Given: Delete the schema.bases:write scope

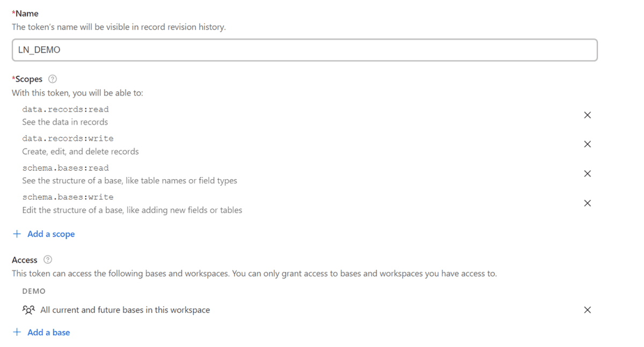Looking at the screenshot, I should coord(587,203).
